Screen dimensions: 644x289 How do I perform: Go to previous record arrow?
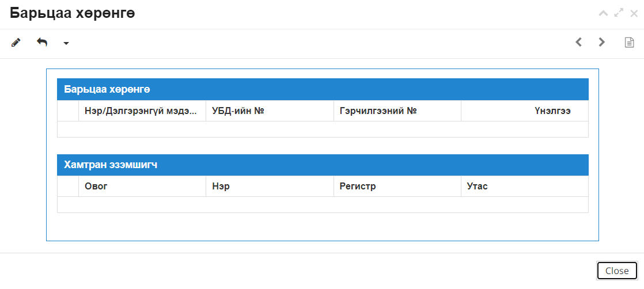pyautogui.click(x=579, y=42)
